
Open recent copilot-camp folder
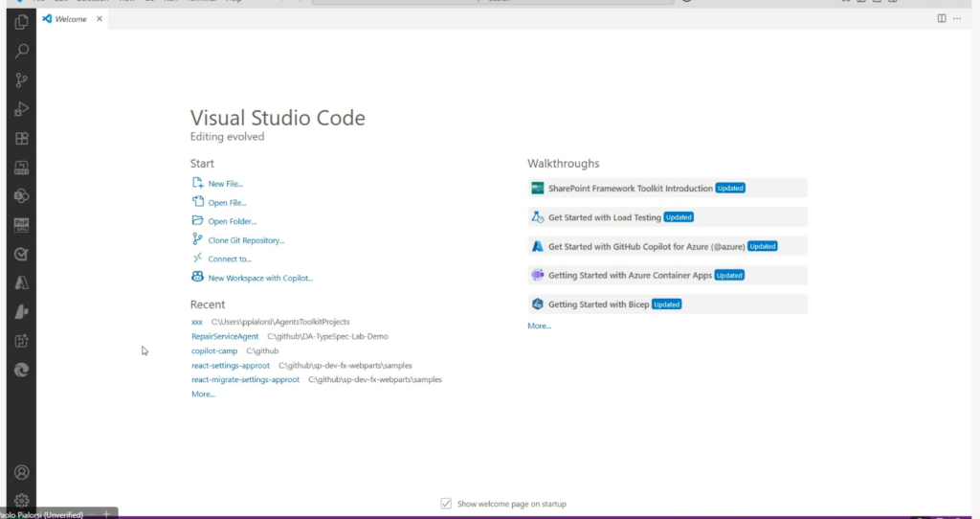point(214,350)
